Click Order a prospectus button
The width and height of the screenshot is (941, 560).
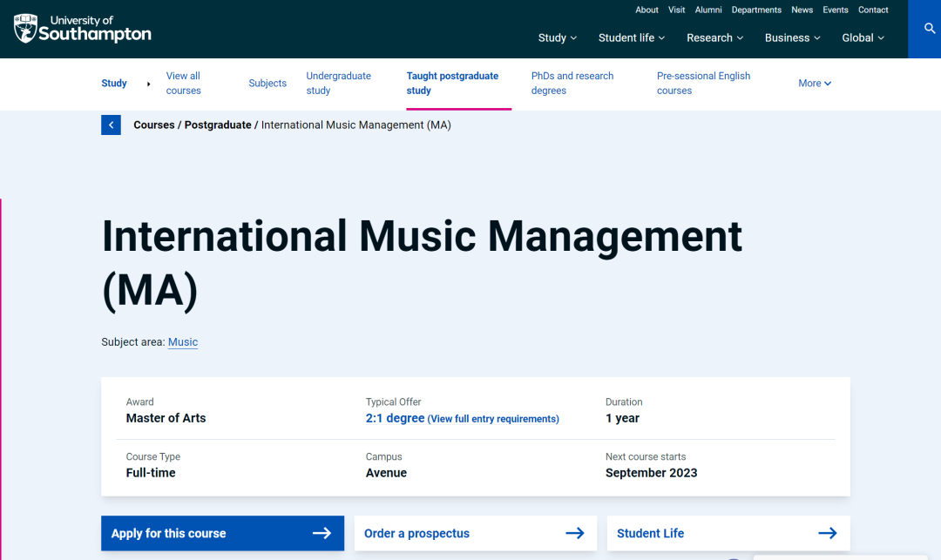tap(476, 533)
